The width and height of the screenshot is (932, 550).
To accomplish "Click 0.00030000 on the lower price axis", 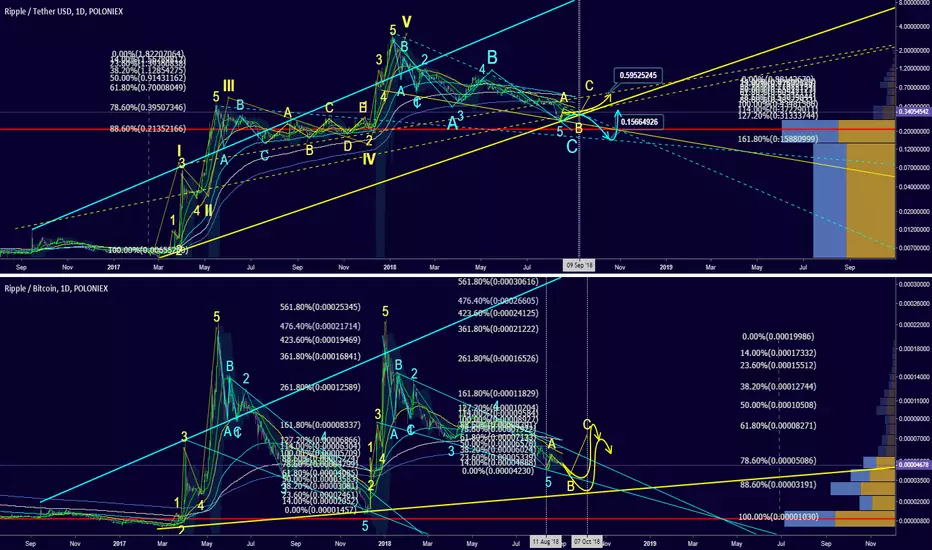I will 914,285.
